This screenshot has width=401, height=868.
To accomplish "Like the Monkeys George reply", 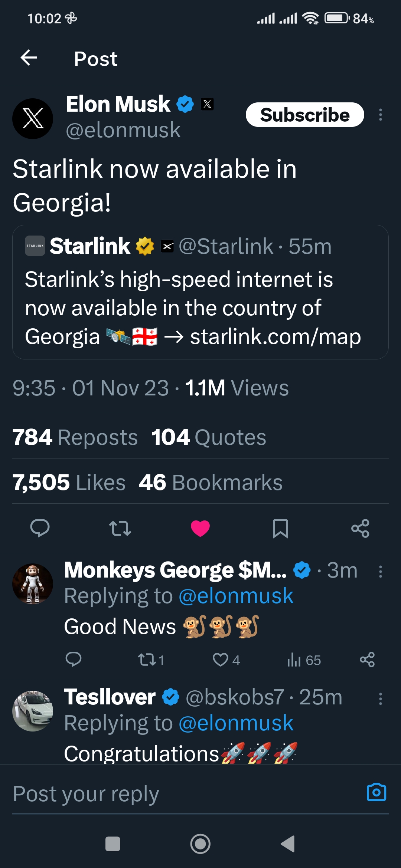I will [221, 660].
